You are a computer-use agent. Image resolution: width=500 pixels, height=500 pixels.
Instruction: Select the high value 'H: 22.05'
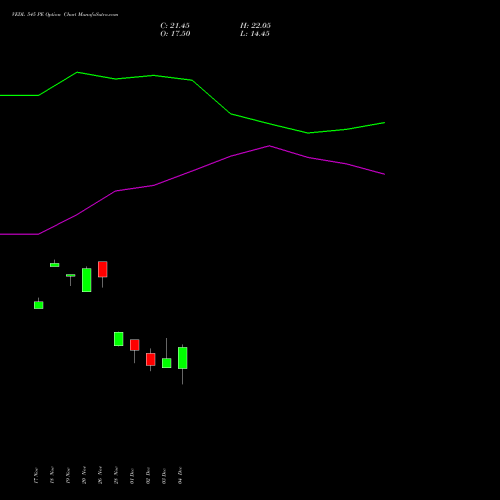(x=255, y=26)
